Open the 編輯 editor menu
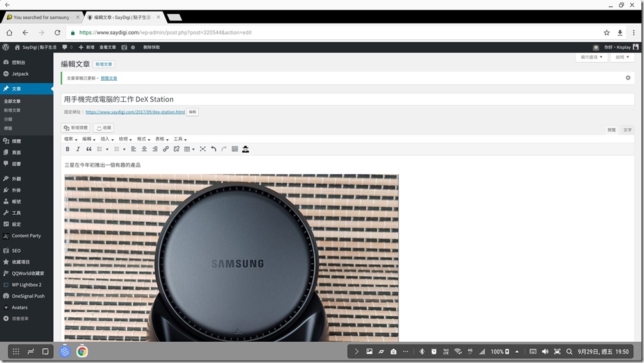This screenshot has height=363, width=644. [x=89, y=139]
